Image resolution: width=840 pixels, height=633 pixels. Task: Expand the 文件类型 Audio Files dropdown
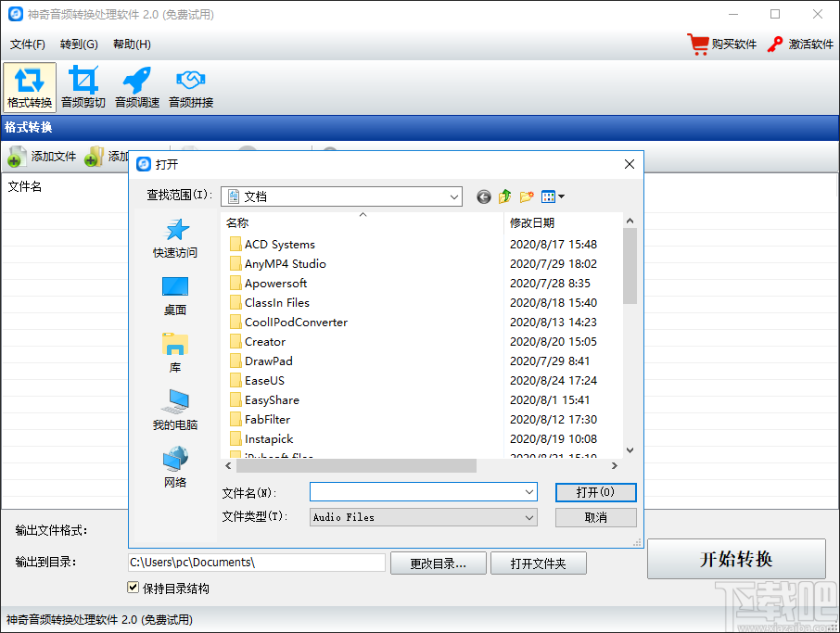528,517
